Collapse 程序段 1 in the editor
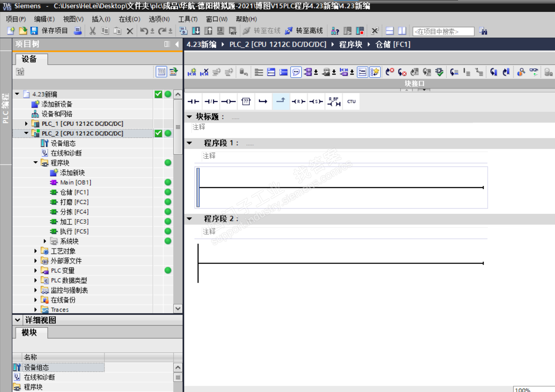 coord(189,143)
